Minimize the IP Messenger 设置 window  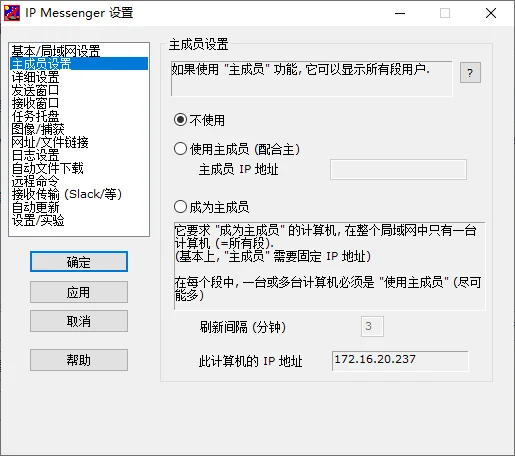coord(400,13)
